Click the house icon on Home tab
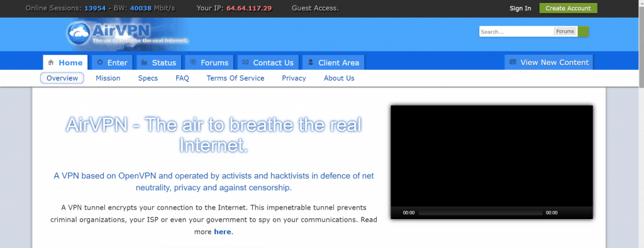Screen dimensions: 644x248 [51, 62]
